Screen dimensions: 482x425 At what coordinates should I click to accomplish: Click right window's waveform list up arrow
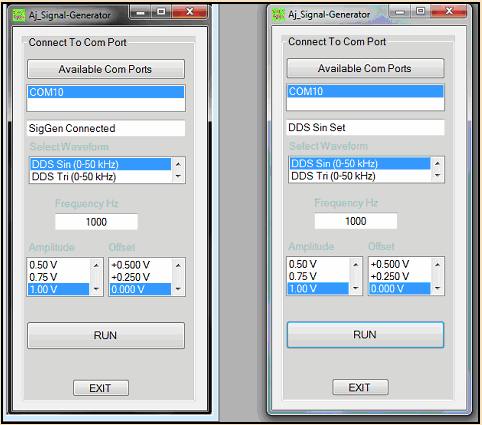[438, 163]
